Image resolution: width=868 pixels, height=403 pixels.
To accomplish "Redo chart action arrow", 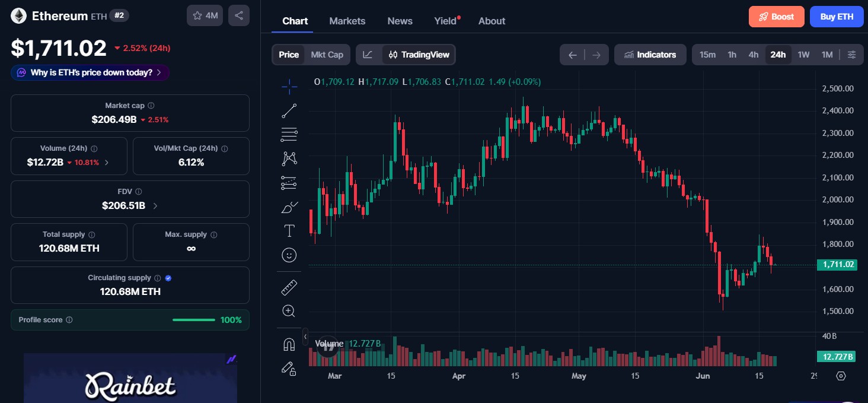I will tap(596, 55).
